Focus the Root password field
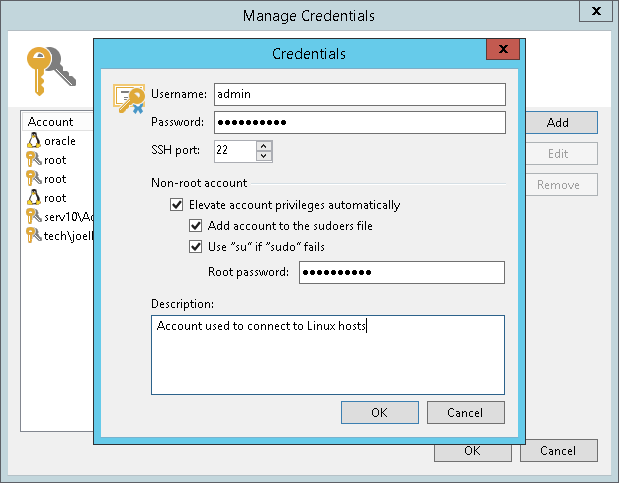This screenshot has height=483, width=619. (x=401, y=272)
